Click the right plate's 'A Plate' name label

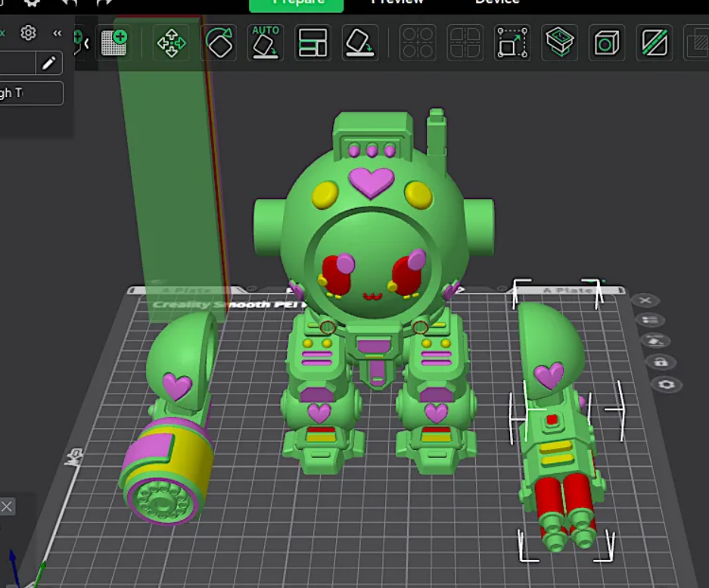tap(568, 291)
